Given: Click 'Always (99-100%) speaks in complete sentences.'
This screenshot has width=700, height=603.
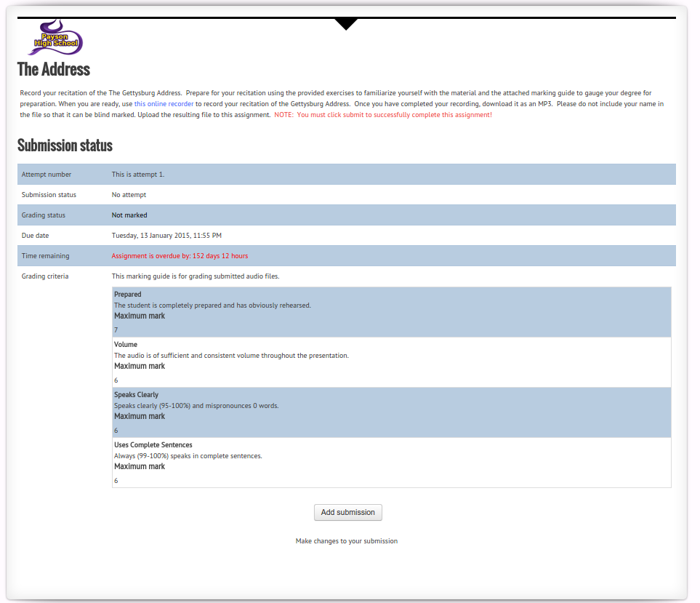Looking at the screenshot, I should (x=188, y=456).
